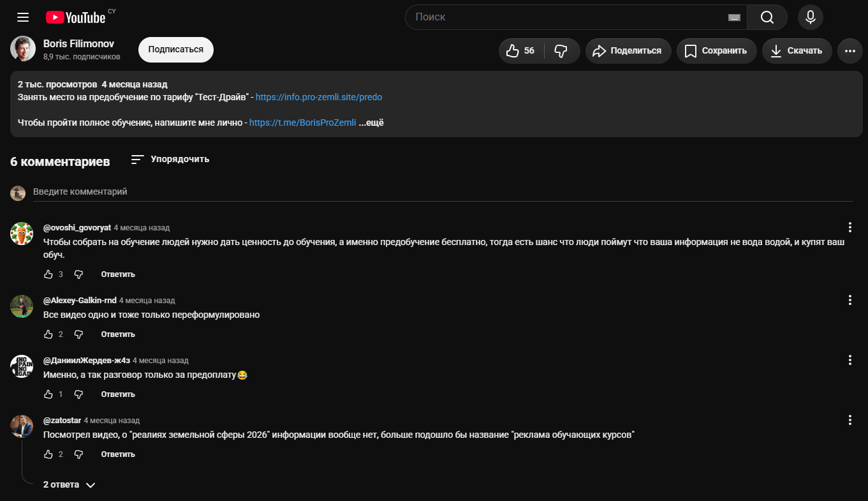Screen dimensions: 868x501
Task: Open options menu for @zatostar comment
Action: tap(850, 420)
